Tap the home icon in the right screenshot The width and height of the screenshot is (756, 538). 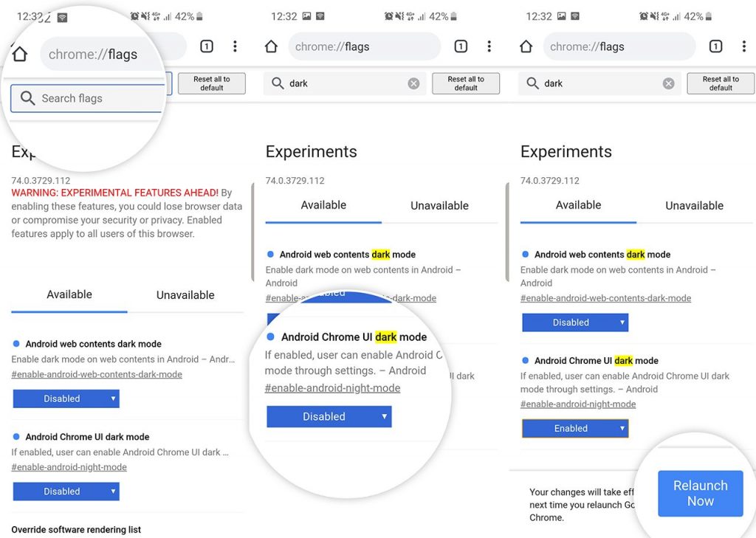[526, 46]
